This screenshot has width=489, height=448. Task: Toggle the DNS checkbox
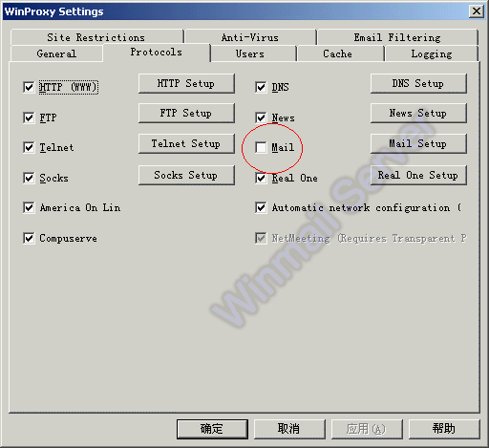tap(261, 87)
